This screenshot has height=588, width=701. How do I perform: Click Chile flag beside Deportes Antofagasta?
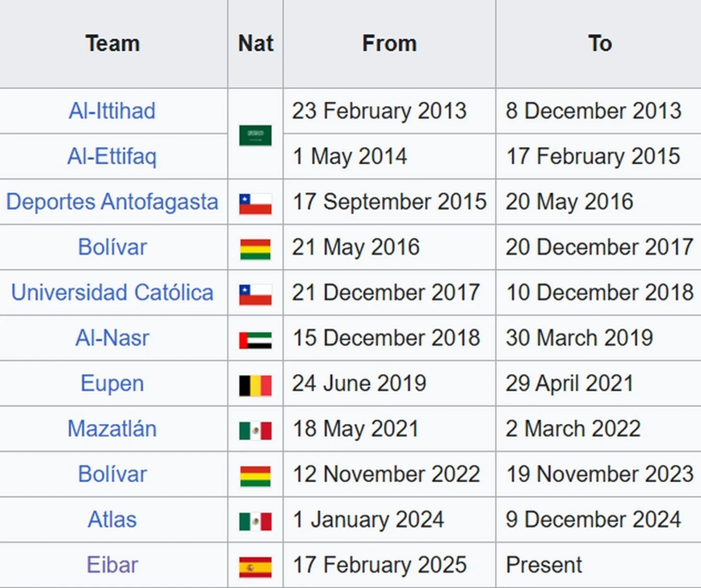pyautogui.click(x=255, y=204)
